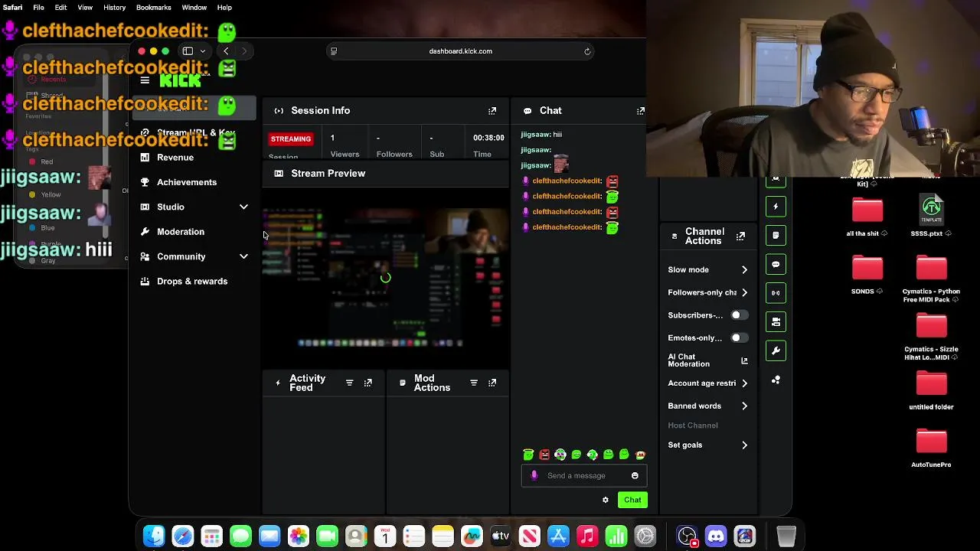The width and height of the screenshot is (980, 551).
Task: Open the File menu
Action: 38,8
